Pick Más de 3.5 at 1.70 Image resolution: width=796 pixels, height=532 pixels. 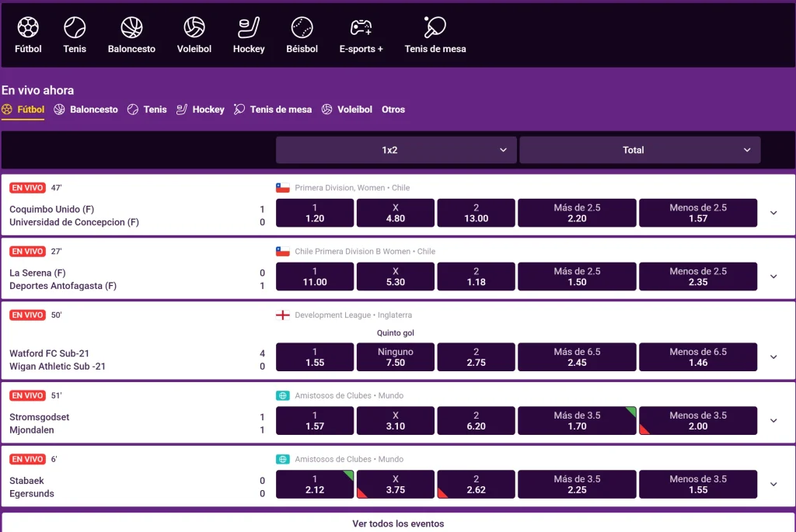coord(577,421)
